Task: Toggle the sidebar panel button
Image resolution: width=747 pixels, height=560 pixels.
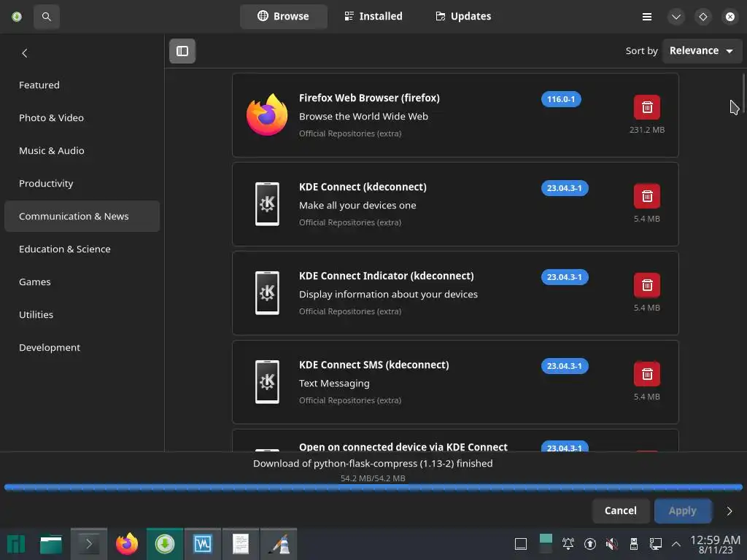Action: click(x=182, y=51)
